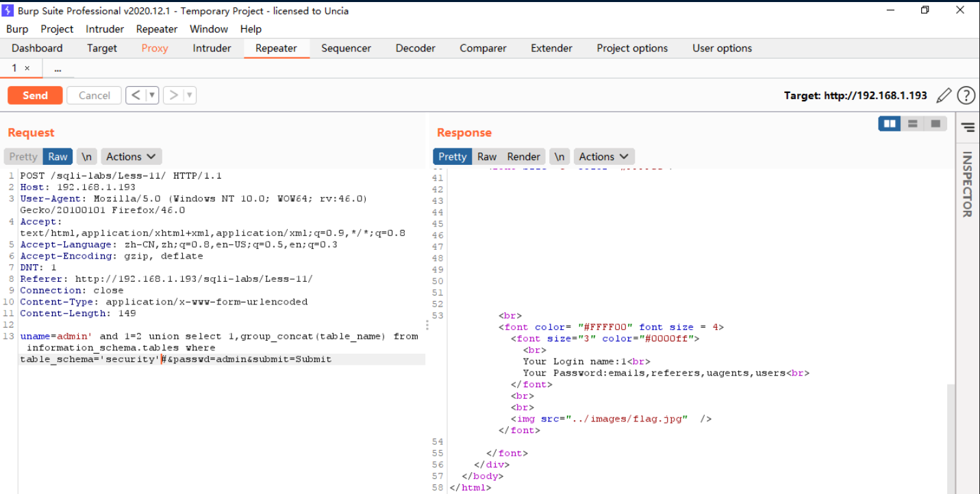
Task: Click the request/response pane splitter handle
Action: (x=428, y=325)
